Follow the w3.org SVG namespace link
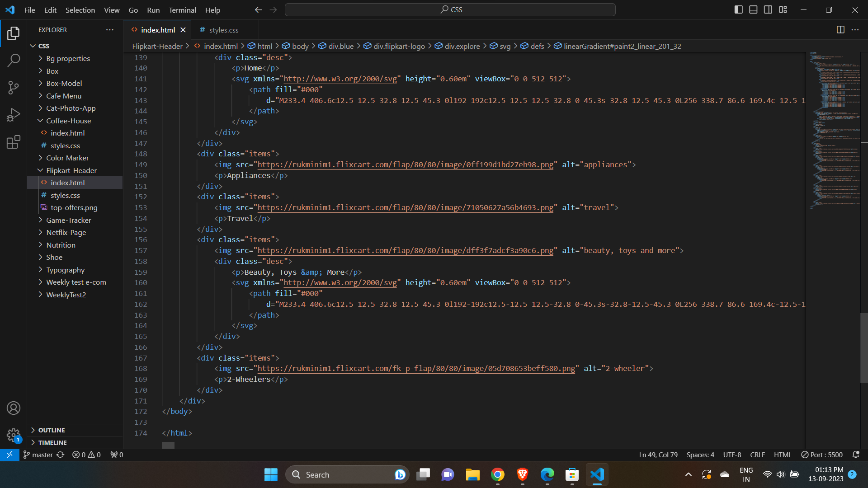This screenshot has height=488, width=868. point(339,79)
